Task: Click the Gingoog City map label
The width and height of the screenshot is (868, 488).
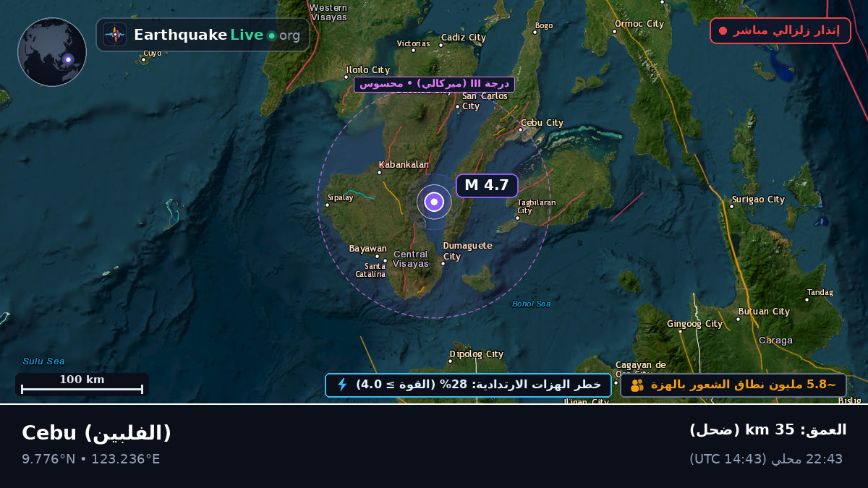Action: (x=694, y=324)
